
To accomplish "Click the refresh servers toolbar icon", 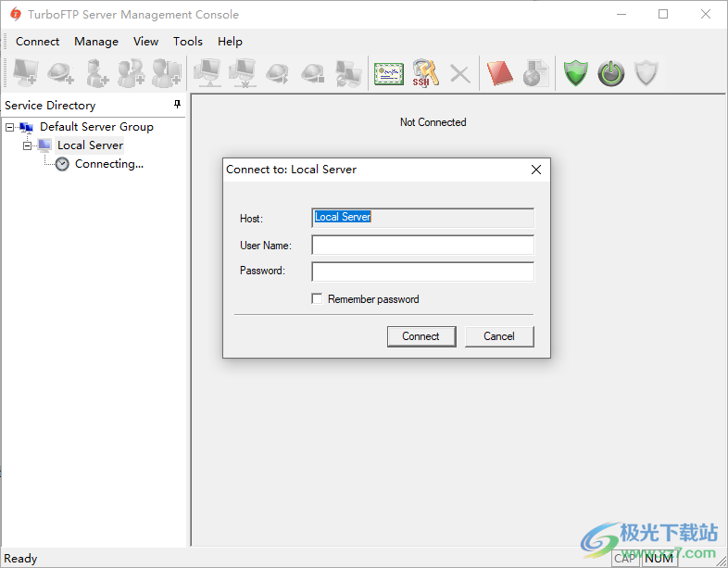I will [x=348, y=73].
